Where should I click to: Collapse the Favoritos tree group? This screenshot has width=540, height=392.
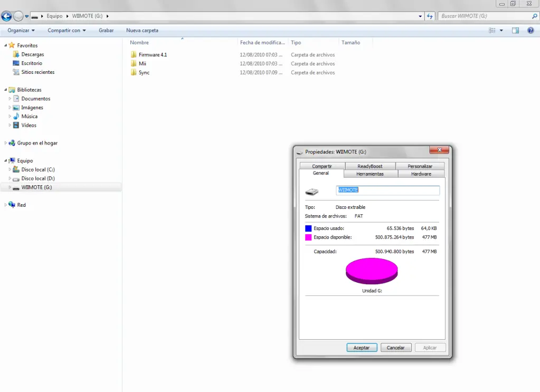pyautogui.click(x=5, y=45)
